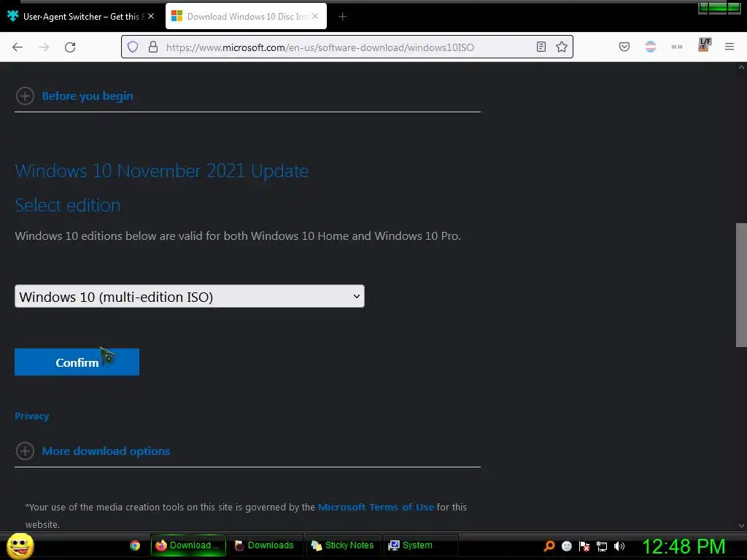
Task: Reload the current page
Action: [70, 47]
